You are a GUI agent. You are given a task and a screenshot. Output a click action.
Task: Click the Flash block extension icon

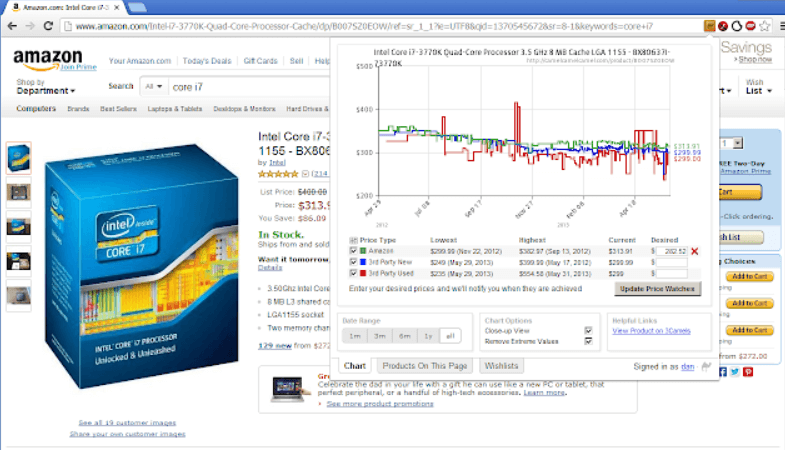point(723,26)
